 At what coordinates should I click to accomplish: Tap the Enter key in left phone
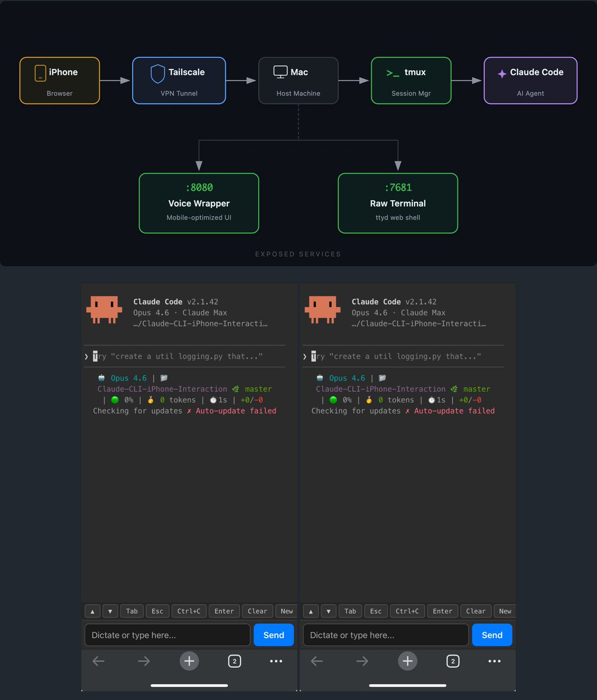pyautogui.click(x=224, y=611)
